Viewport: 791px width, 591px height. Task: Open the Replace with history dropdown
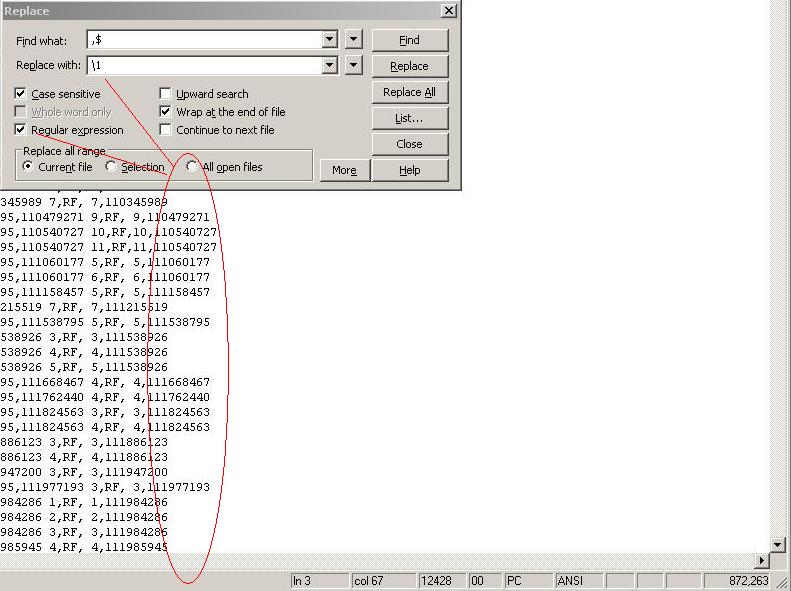tap(329, 65)
